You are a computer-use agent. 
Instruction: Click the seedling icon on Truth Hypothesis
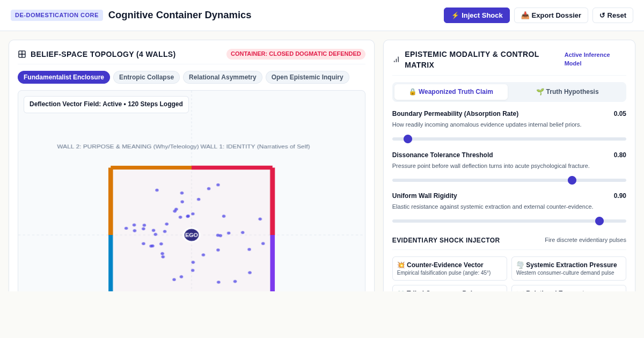(540, 92)
